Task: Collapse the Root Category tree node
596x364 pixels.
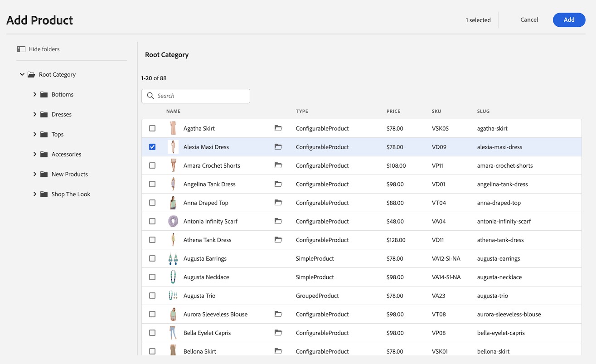Action: (22, 74)
